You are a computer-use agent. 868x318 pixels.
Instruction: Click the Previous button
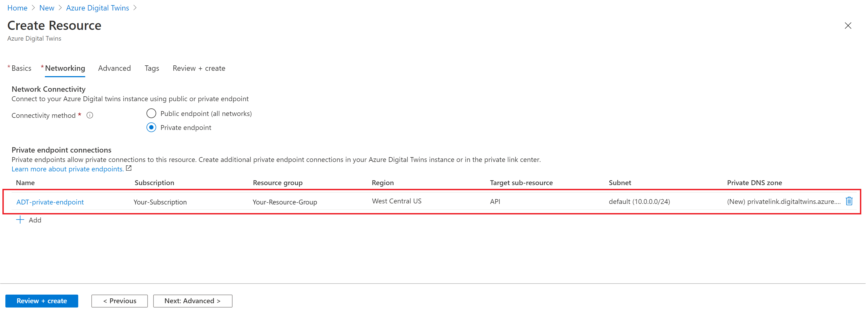[x=119, y=301]
